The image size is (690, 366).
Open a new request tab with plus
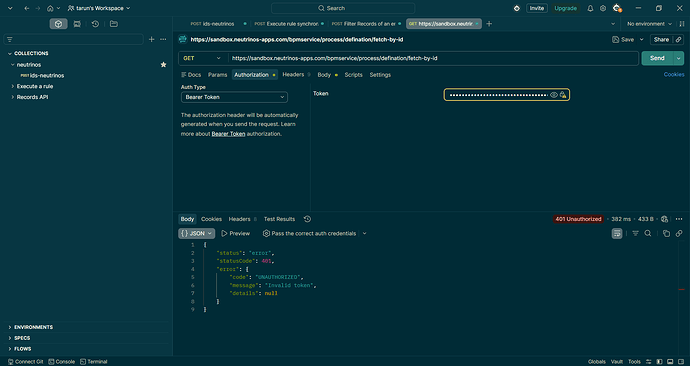[x=489, y=24]
